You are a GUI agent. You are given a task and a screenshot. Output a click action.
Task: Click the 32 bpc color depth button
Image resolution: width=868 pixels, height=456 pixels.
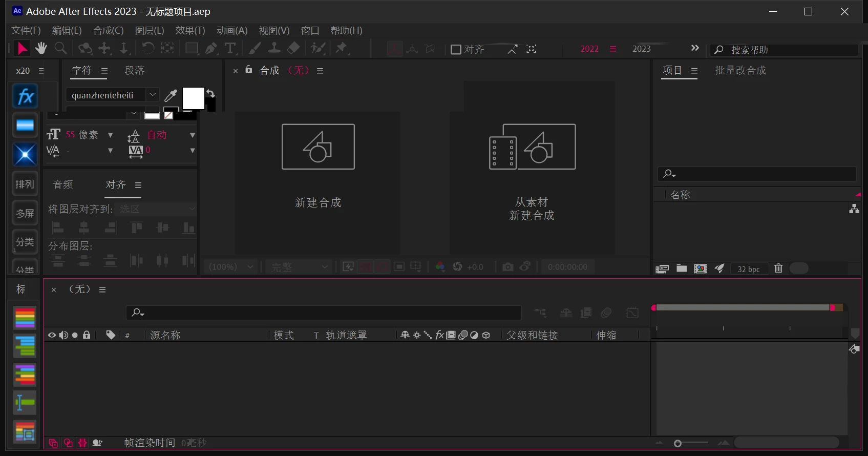(x=749, y=269)
